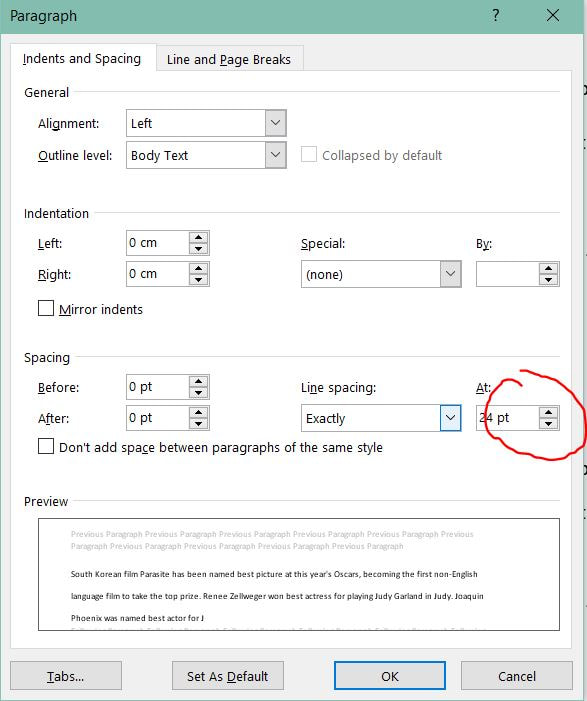This screenshot has height=701, width=587.
Task: Decrease the Right indentation spinner down arrow
Action: (198, 280)
